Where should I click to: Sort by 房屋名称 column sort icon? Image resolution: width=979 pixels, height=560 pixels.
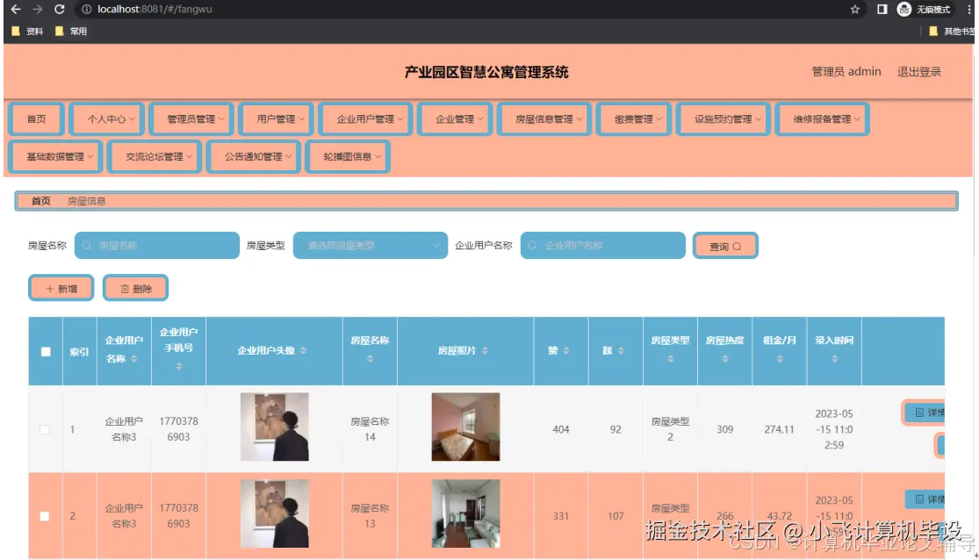pyautogui.click(x=370, y=359)
